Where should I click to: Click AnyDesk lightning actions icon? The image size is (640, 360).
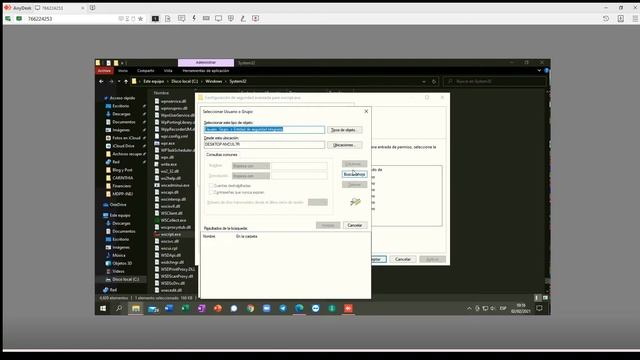click(x=194, y=18)
